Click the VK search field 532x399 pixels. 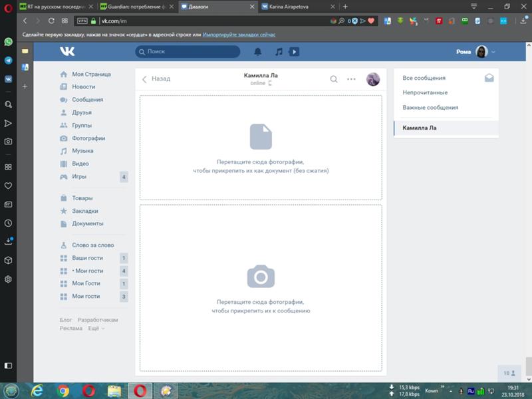[x=188, y=52]
